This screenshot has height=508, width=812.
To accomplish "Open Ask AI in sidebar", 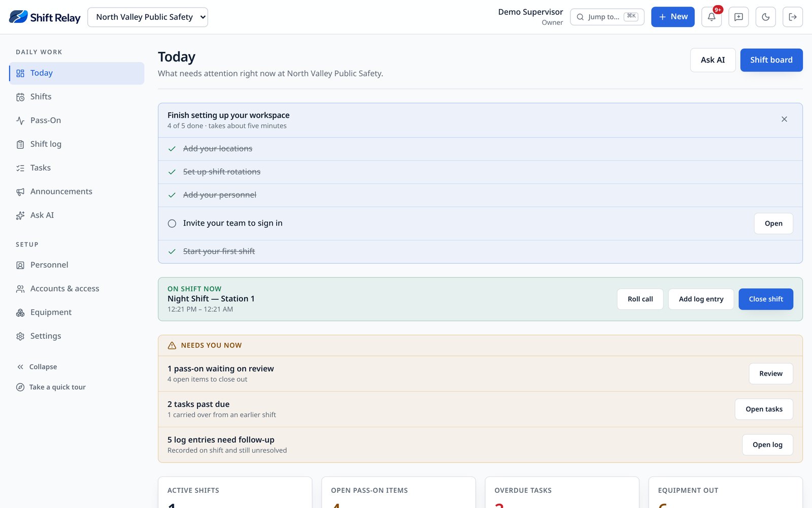I will (x=77, y=215).
